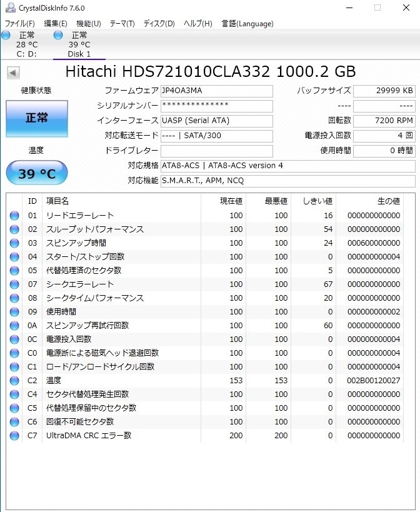This screenshot has width=420, height=512.
Task: Click status dot for C2 温度 row
Action: pos(14,381)
